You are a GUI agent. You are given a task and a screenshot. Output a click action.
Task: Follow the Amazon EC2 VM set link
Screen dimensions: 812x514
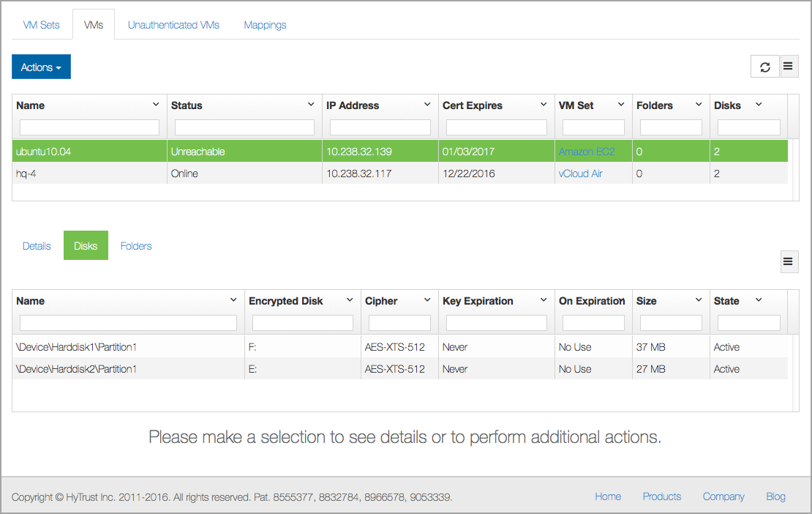[x=587, y=152]
